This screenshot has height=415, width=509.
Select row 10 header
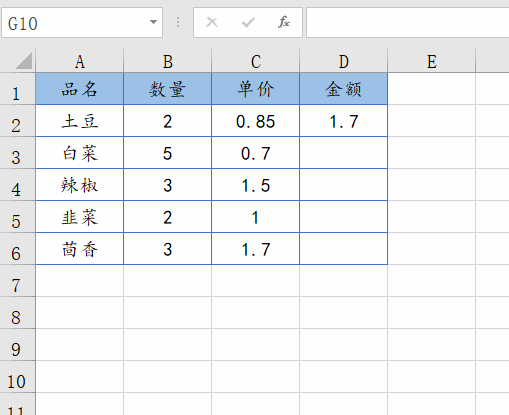[x=17, y=377]
